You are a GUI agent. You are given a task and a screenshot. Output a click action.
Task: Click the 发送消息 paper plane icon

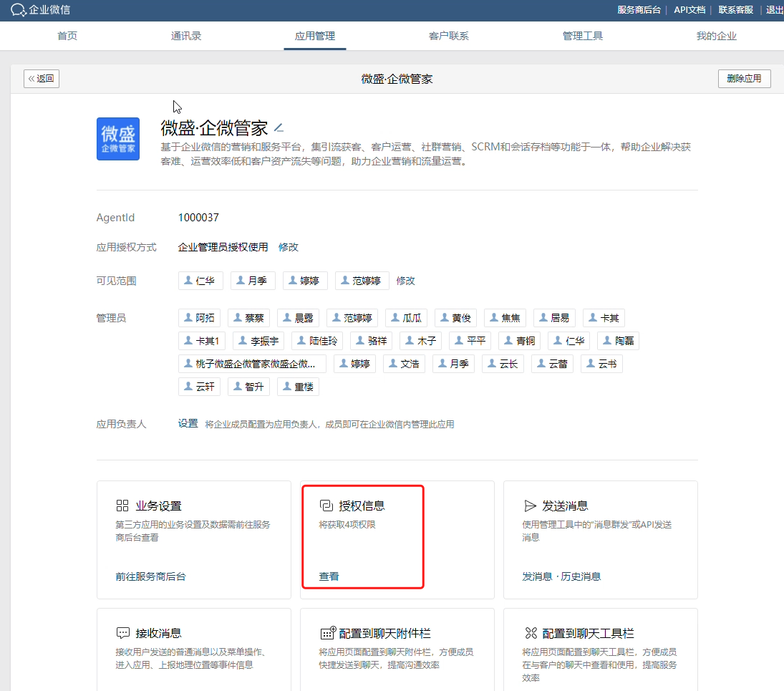[530, 506]
